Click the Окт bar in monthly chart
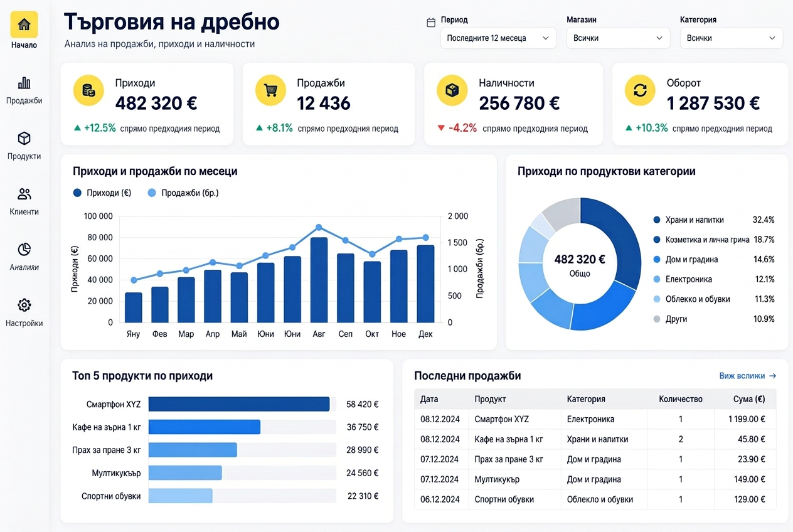 click(372, 292)
